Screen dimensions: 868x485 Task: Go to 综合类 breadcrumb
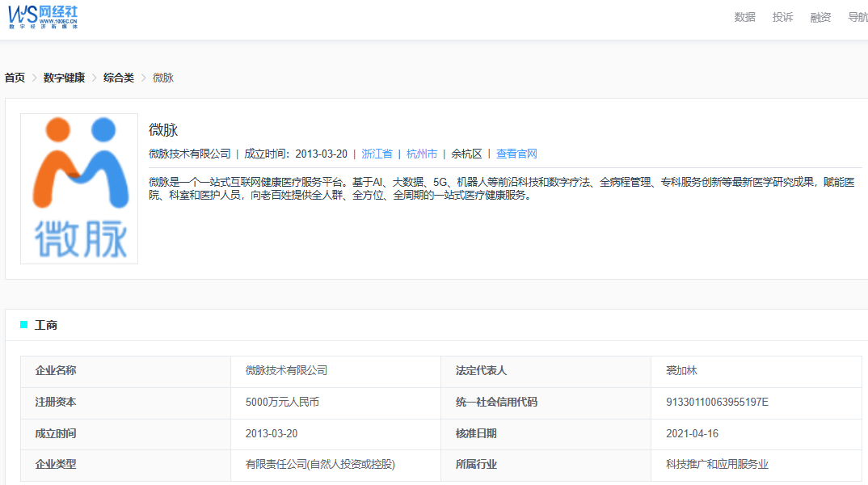coord(119,78)
